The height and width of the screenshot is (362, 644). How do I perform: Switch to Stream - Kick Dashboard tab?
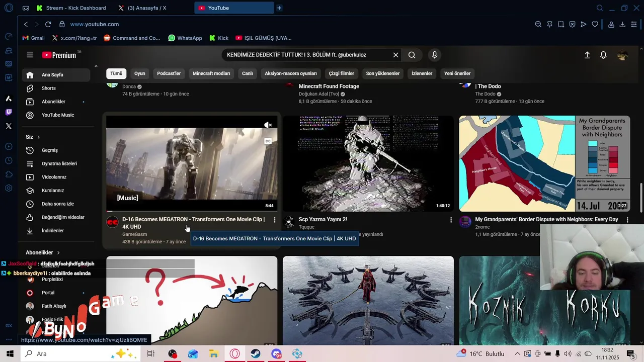pyautogui.click(x=71, y=8)
